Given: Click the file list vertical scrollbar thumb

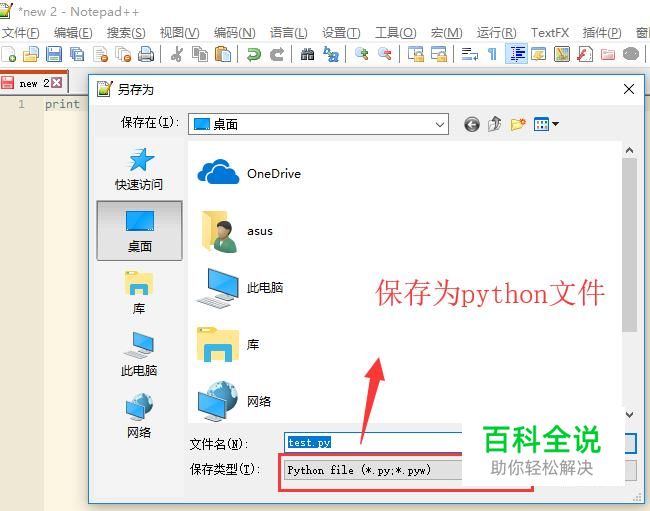Looking at the screenshot, I should point(630,245).
